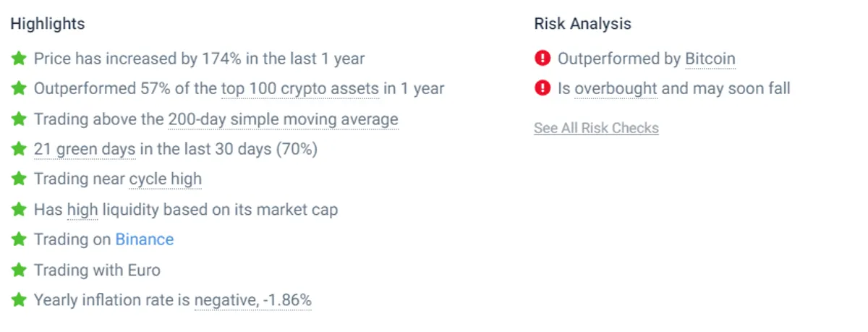The width and height of the screenshot is (868, 332).
Task: Click the underlined 'cycle high' term
Action: 166,179
